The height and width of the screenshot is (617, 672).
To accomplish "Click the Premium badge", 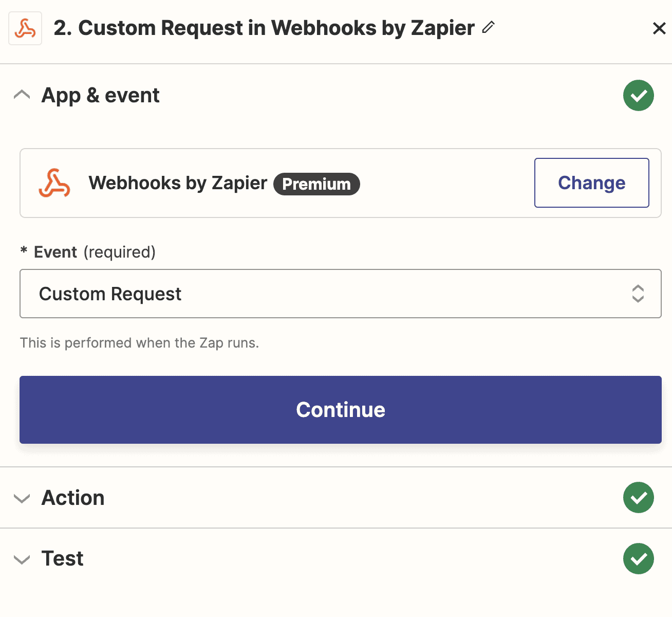I will click(x=316, y=184).
